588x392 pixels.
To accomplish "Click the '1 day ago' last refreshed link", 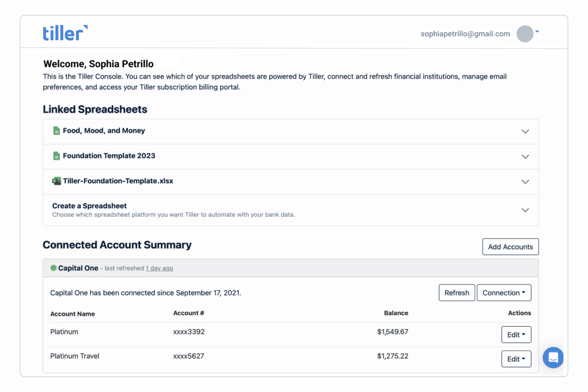I will pyautogui.click(x=159, y=269).
